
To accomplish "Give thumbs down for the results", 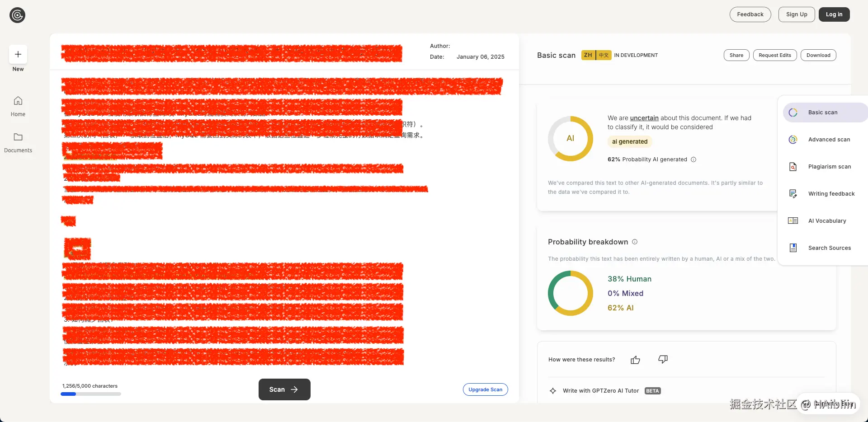I will (663, 359).
